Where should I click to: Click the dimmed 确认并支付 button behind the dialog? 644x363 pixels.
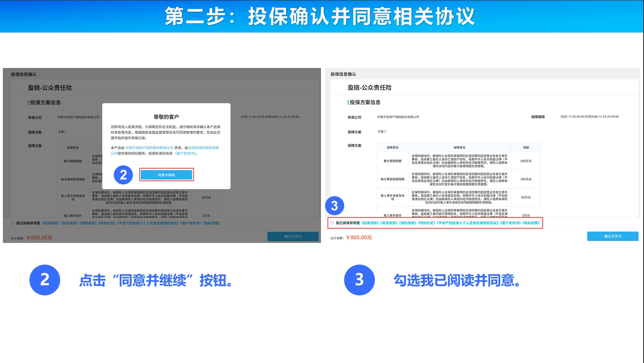tap(293, 236)
